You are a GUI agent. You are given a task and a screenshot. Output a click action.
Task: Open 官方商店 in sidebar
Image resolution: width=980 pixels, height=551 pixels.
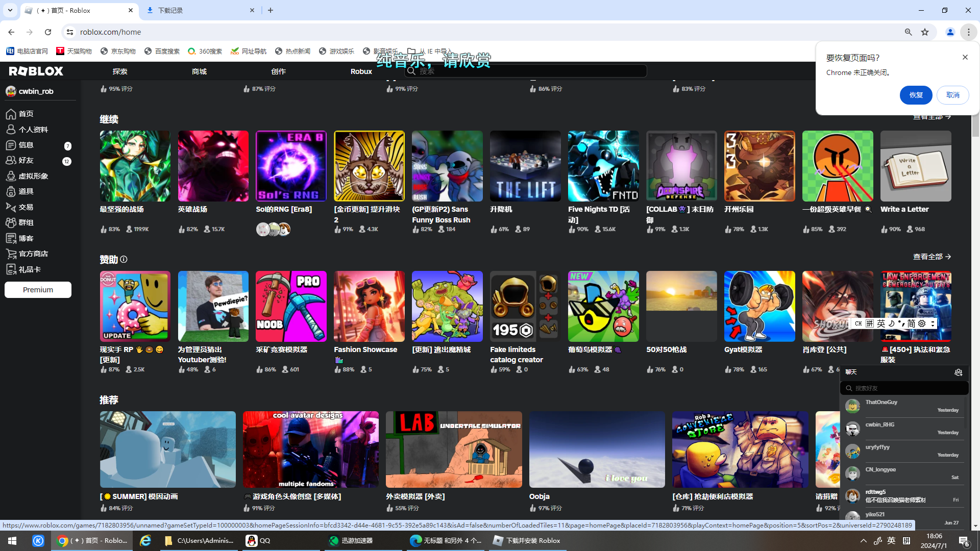(x=28, y=254)
